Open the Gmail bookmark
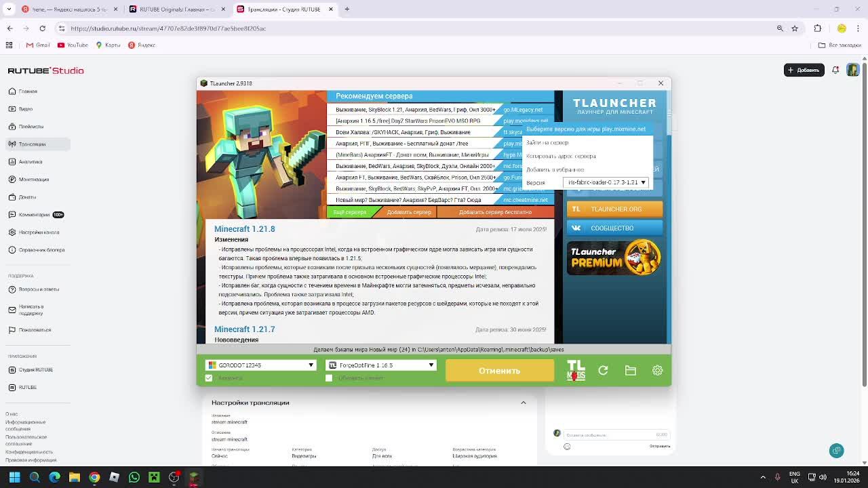 point(38,45)
